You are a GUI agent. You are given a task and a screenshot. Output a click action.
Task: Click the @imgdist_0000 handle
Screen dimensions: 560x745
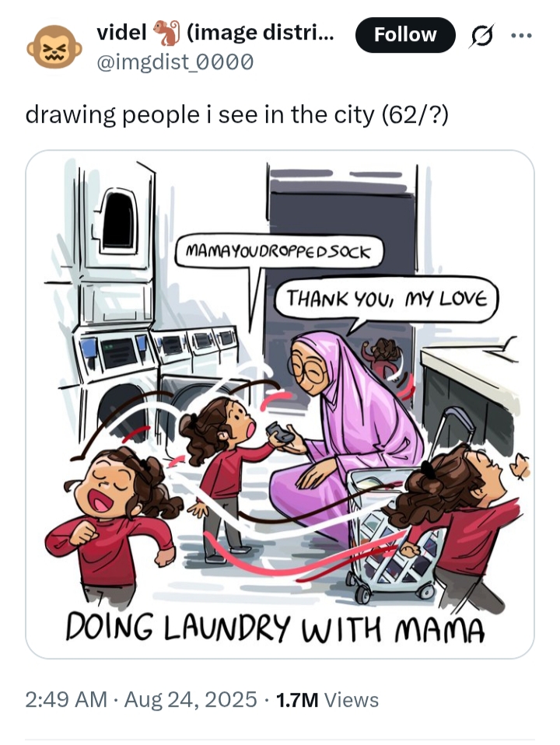tap(175, 61)
